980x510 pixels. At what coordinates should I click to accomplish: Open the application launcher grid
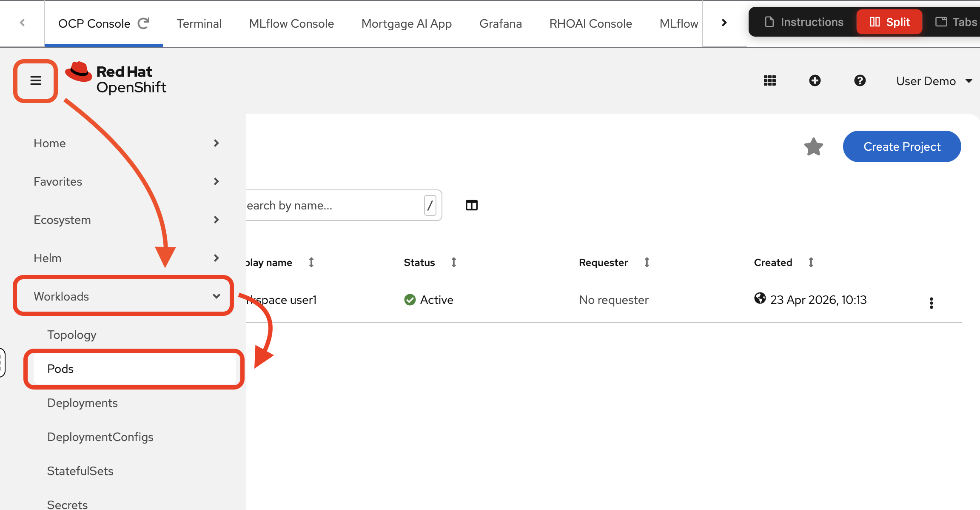pos(770,80)
